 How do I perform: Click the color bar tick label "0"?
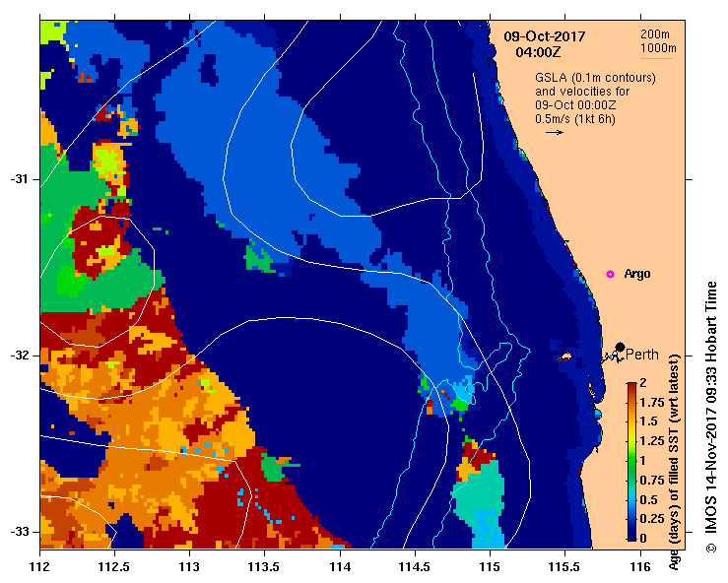[x=643, y=538]
